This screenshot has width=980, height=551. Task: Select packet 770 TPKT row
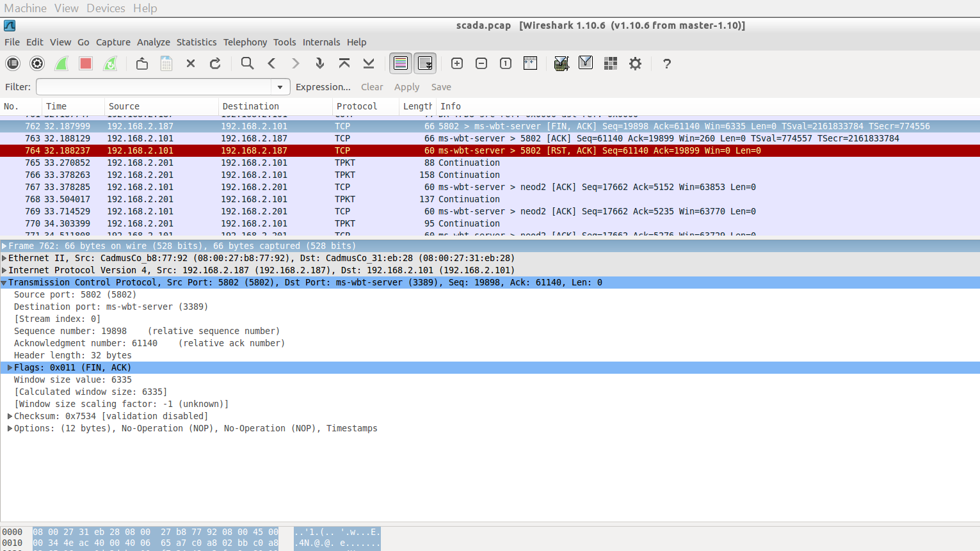[x=490, y=223]
